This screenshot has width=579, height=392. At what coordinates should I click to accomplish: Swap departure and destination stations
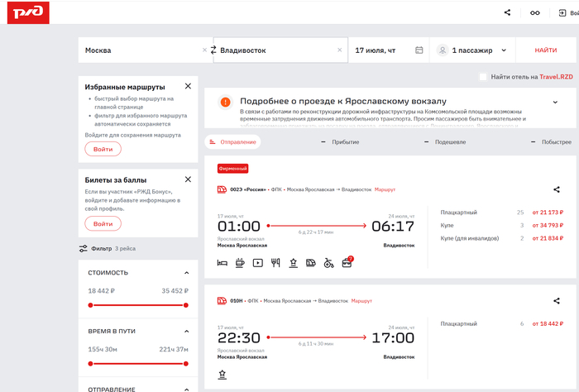tap(213, 50)
